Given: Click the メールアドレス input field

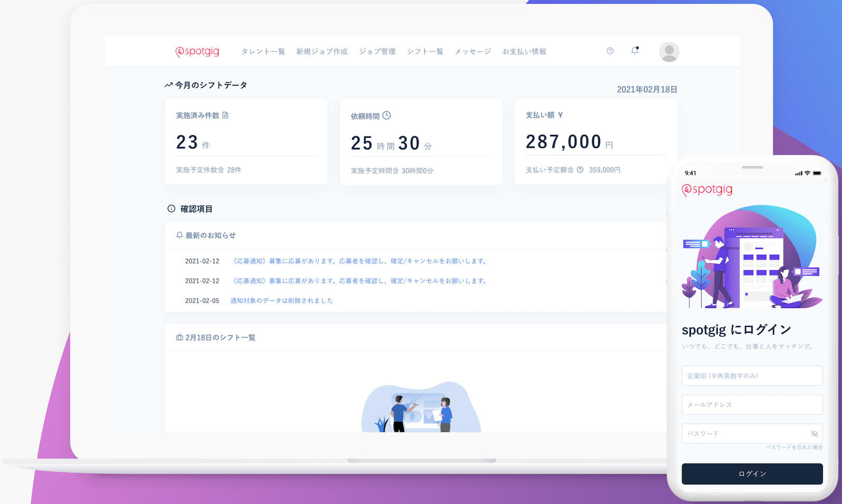Looking at the screenshot, I should pyautogui.click(x=751, y=405).
